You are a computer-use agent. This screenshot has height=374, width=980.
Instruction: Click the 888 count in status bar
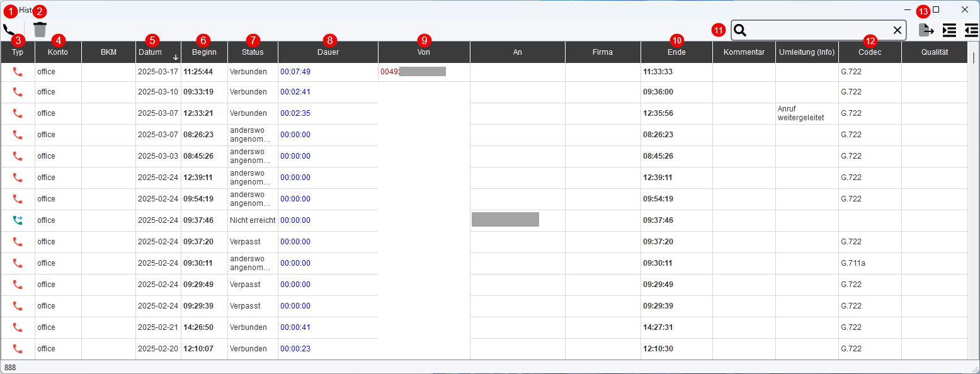pos(11,367)
